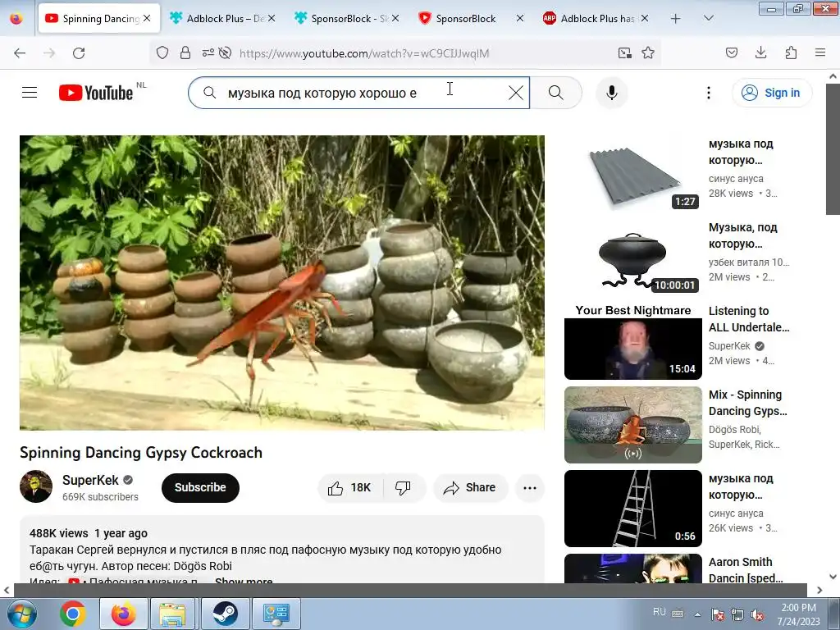Clear the search box with the X

(x=516, y=93)
